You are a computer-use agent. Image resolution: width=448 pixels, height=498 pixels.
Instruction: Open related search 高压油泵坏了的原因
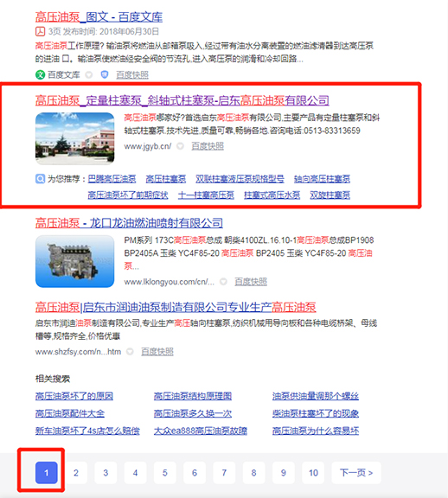tap(74, 396)
